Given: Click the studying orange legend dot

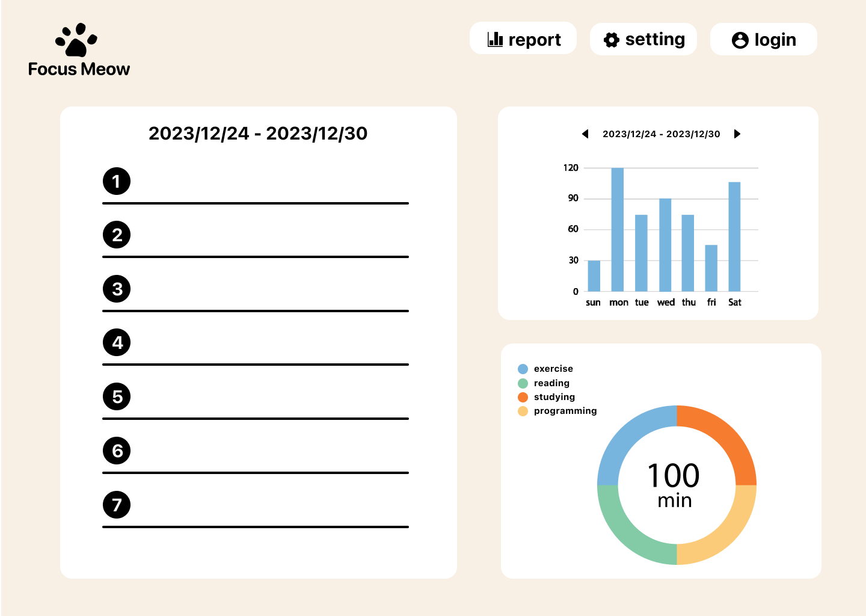Looking at the screenshot, I should 523,397.
